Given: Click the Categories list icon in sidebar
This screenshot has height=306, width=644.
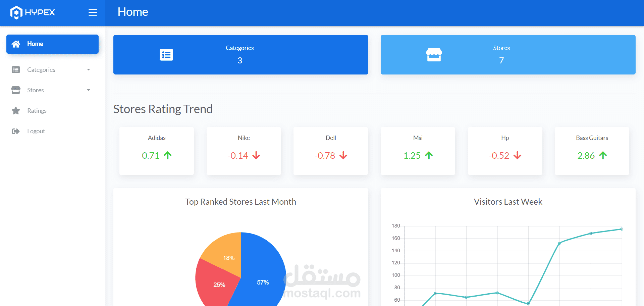Looking at the screenshot, I should (x=15, y=69).
